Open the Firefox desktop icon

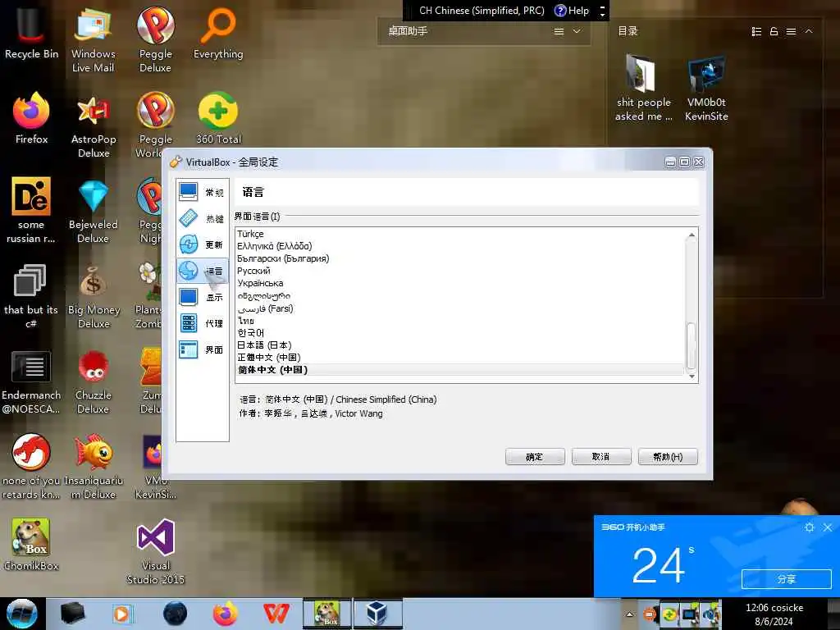[x=31, y=118]
